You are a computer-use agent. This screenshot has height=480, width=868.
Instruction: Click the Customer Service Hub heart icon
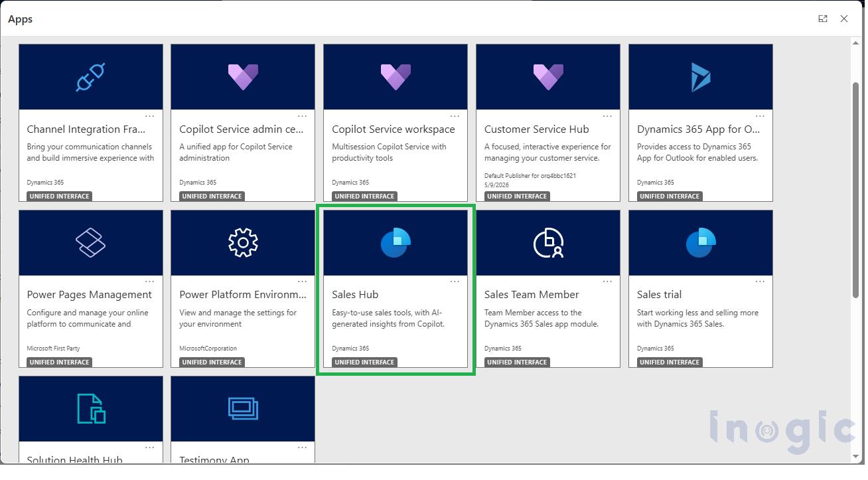point(548,77)
